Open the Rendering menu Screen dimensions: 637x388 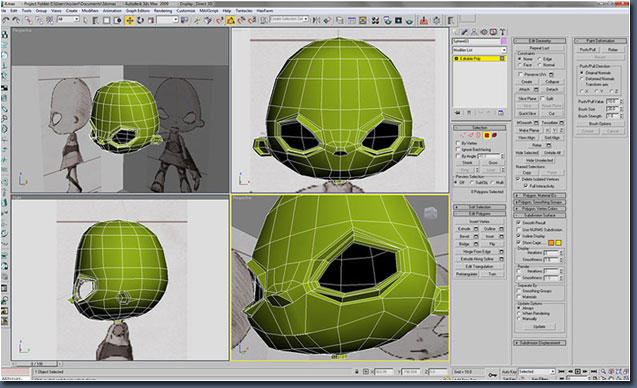pos(163,11)
